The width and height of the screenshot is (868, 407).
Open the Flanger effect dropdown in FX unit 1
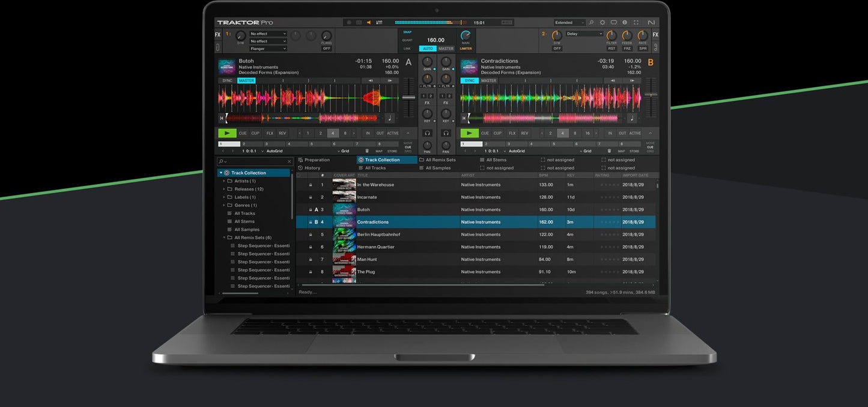(268, 49)
